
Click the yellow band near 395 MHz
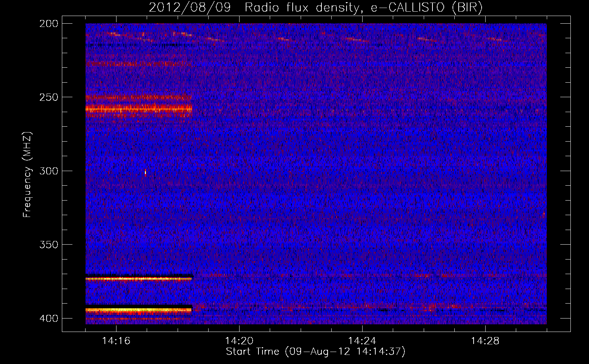coord(138,310)
